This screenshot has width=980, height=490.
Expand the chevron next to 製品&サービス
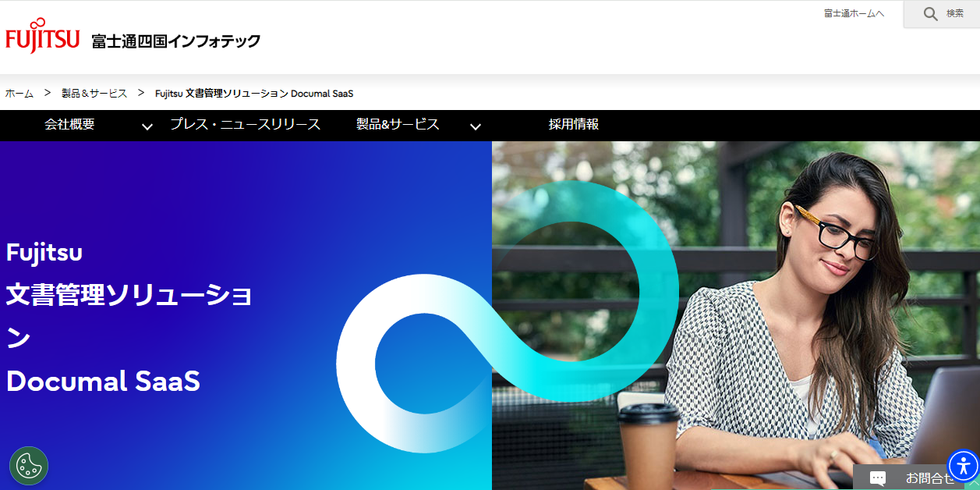[475, 126]
